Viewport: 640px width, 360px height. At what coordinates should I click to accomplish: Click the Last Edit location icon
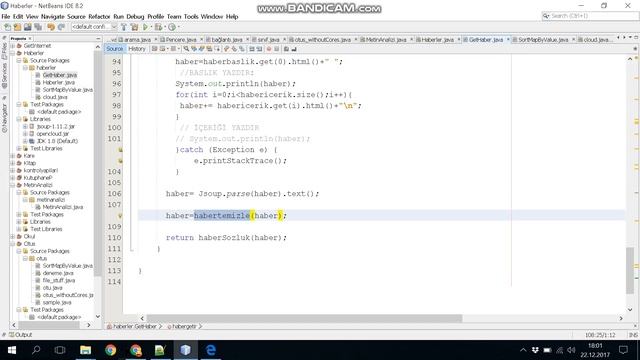pyautogui.click(x=155, y=49)
